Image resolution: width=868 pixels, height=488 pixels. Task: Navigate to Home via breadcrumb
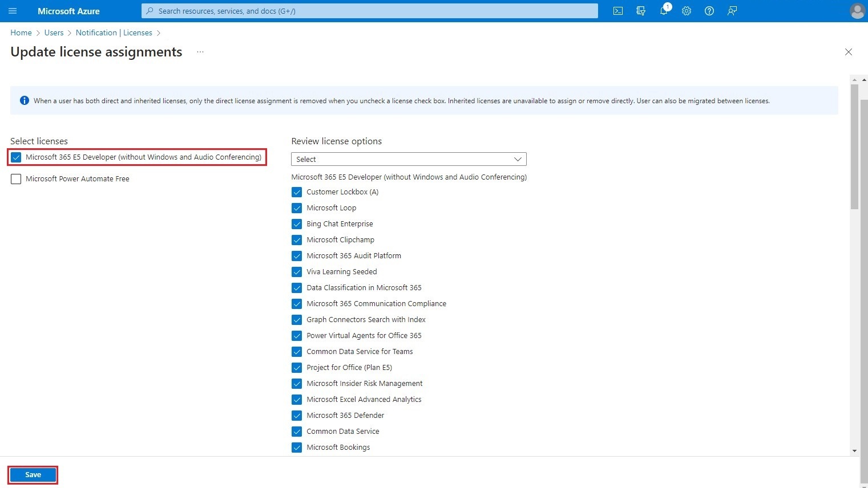pyautogui.click(x=21, y=32)
